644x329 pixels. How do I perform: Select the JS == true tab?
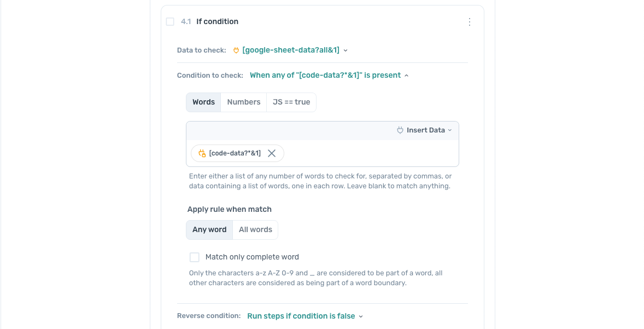[x=291, y=102]
